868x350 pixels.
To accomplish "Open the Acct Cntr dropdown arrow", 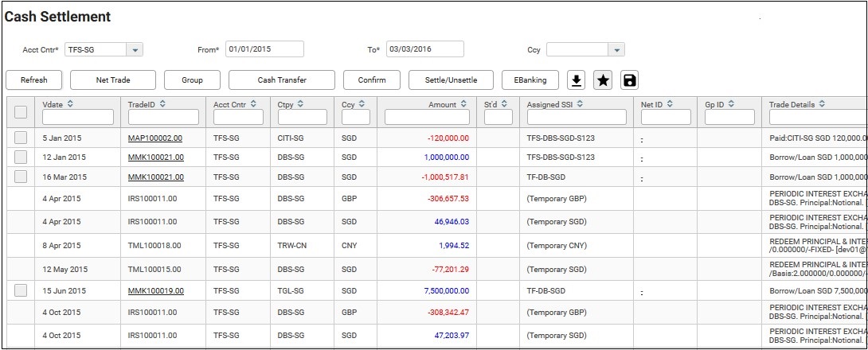I will (x=135, y=50).
